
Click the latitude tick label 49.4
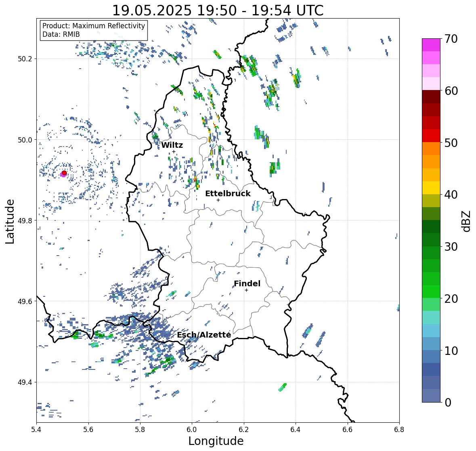tap(25, 382)
